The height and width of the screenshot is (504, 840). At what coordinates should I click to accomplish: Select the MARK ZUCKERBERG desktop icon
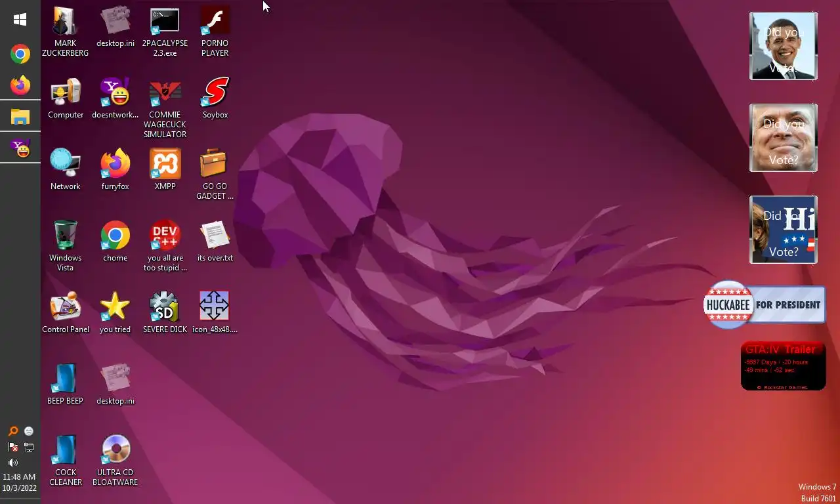65,31
